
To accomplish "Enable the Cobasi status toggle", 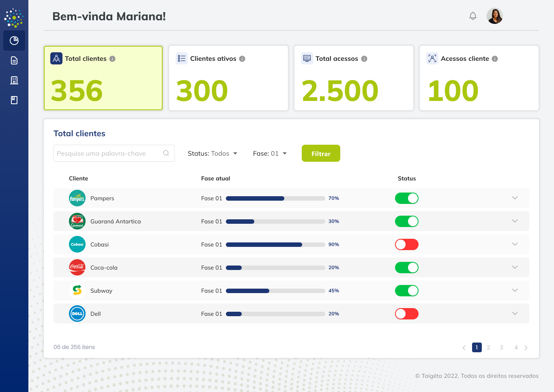I will click(x=406, y=244).
